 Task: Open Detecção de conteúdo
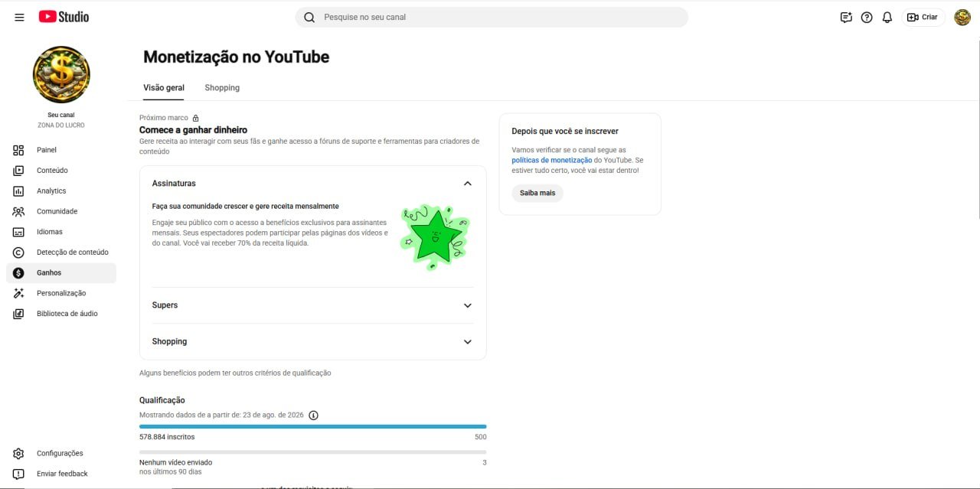61,253
